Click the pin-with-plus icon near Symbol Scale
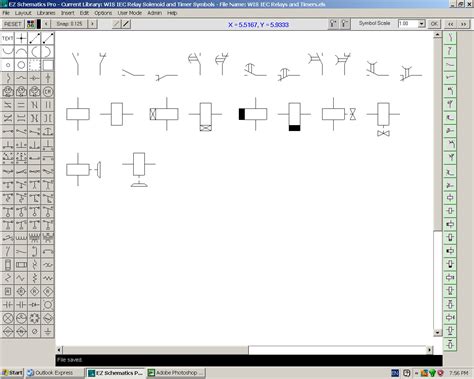 coord(333,24)
